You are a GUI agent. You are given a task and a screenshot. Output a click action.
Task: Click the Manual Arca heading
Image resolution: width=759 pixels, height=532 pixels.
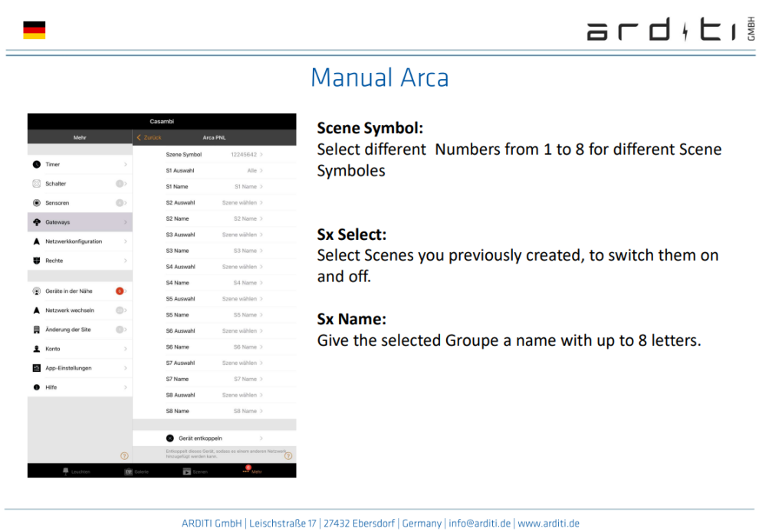380,77
